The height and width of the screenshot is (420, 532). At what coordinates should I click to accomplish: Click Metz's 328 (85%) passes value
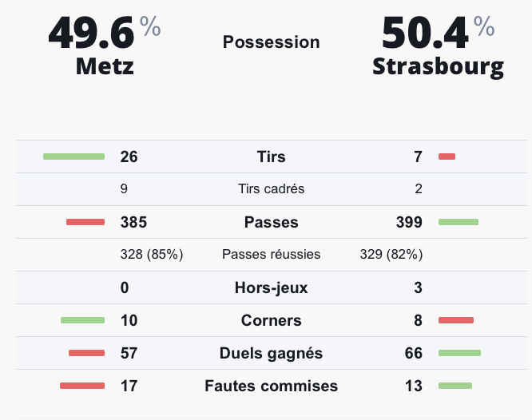pyautogui.click(x=152, y=254)
